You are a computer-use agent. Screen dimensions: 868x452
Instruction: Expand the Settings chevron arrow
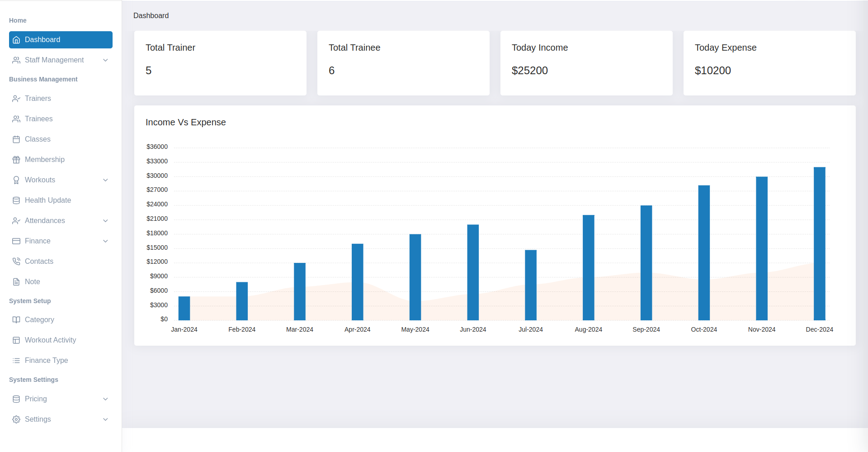click(x=105, y=419)
